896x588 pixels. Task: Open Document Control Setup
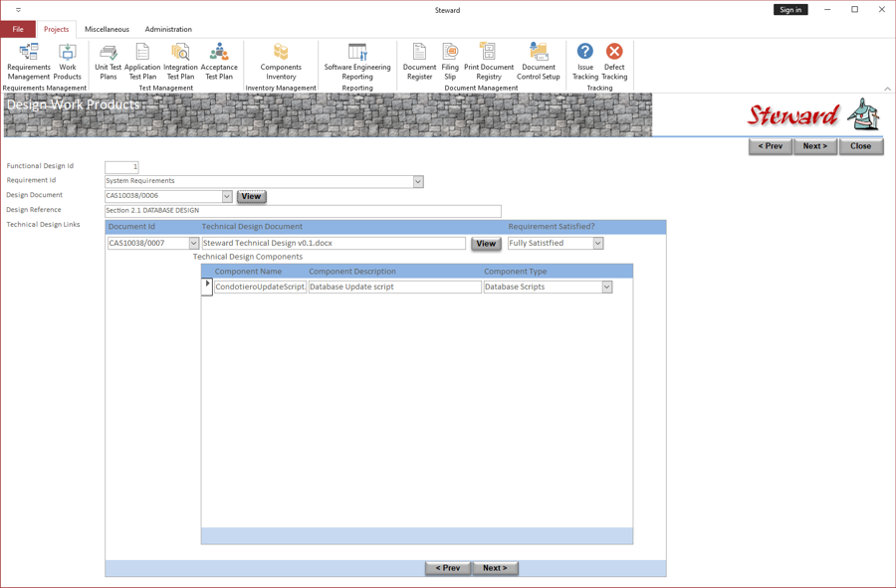pos(539,62)
